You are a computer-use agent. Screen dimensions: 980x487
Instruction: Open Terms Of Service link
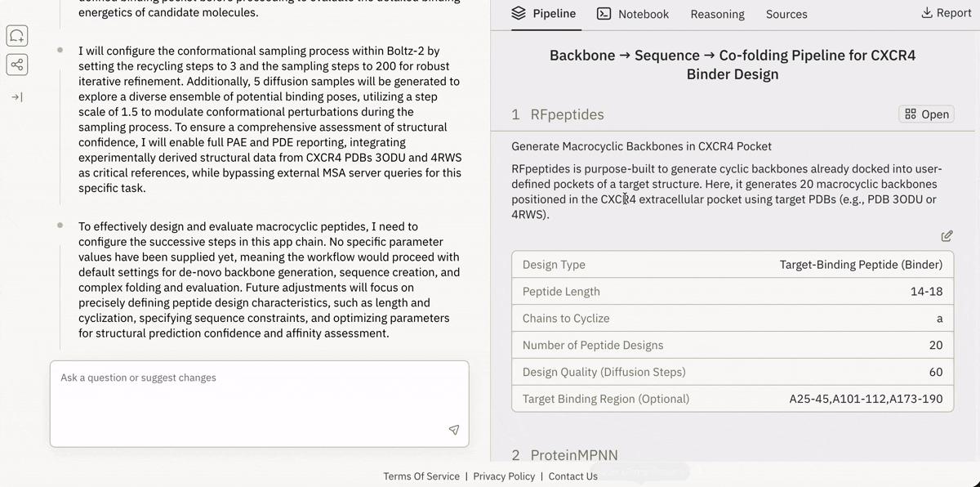[421, 476]
